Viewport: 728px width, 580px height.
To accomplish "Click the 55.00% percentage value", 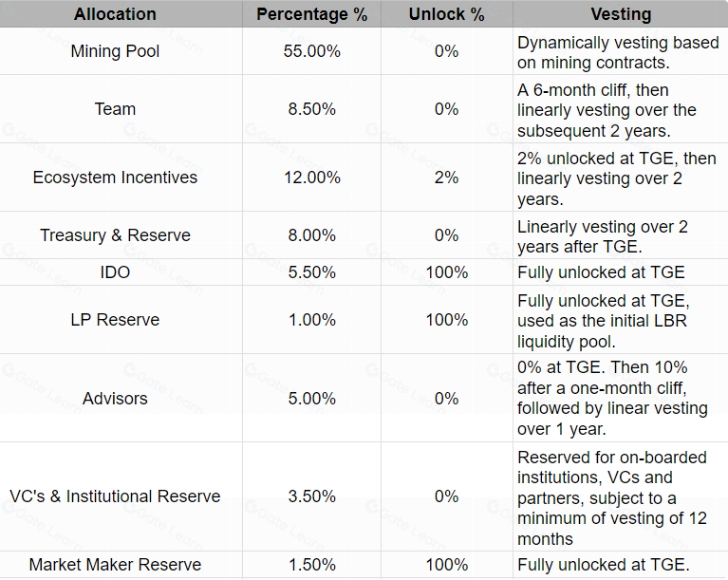I will [x=311, y=51].
